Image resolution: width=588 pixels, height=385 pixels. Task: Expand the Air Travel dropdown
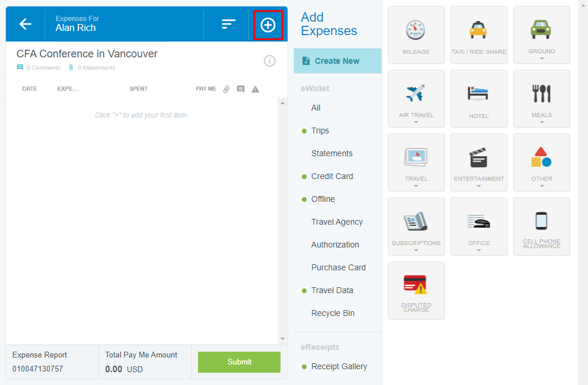point(416,122)
